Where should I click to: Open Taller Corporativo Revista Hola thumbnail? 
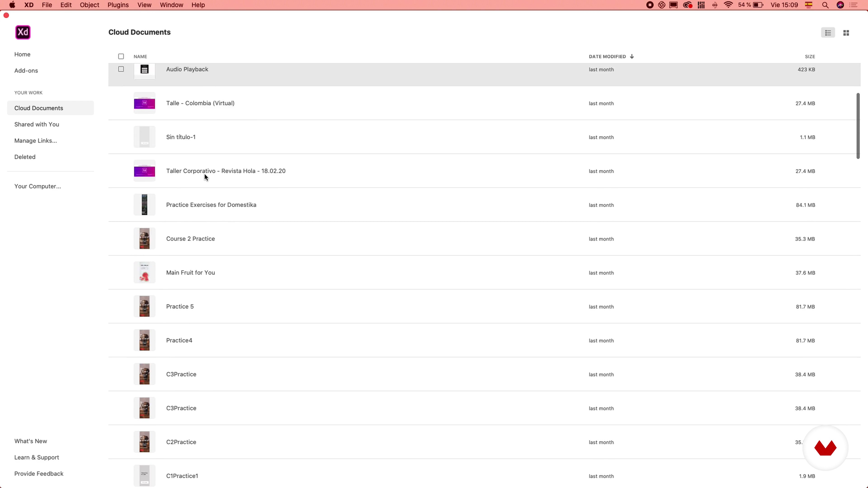coord(145,171)
